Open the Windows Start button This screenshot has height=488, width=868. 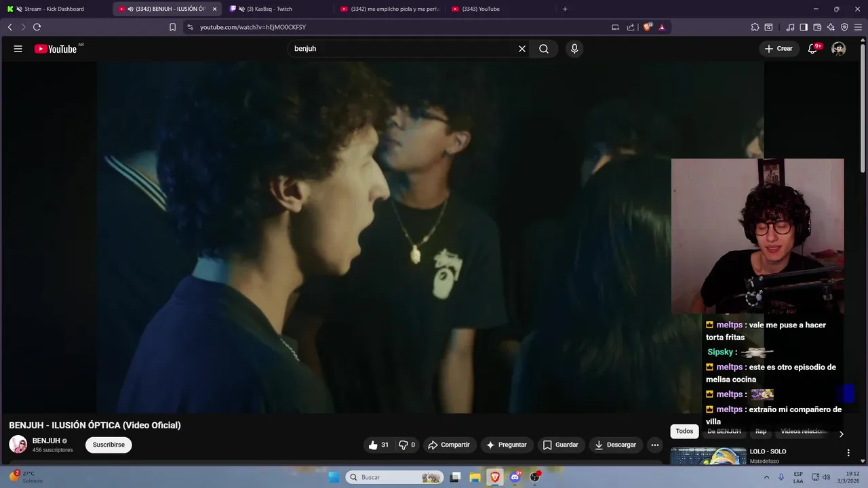tap(334, 477)
